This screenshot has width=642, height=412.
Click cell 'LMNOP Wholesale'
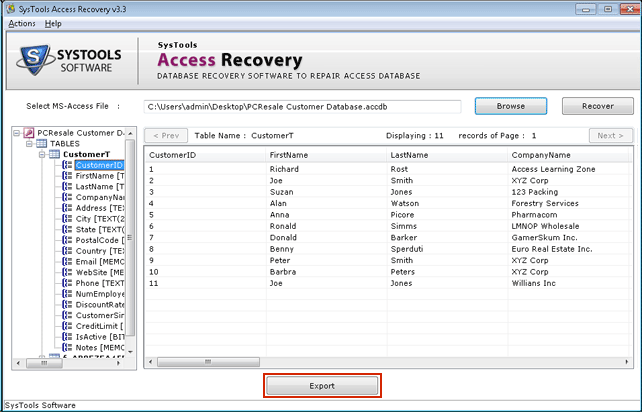click(545, 226)
